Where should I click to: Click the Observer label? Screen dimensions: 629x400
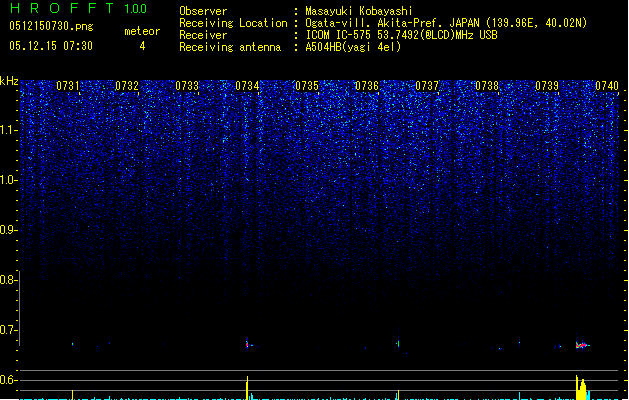[x=203, y=11]
